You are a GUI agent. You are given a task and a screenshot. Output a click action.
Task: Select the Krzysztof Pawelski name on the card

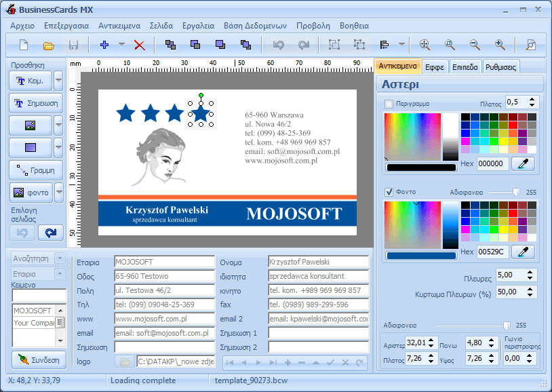point(167,210)
